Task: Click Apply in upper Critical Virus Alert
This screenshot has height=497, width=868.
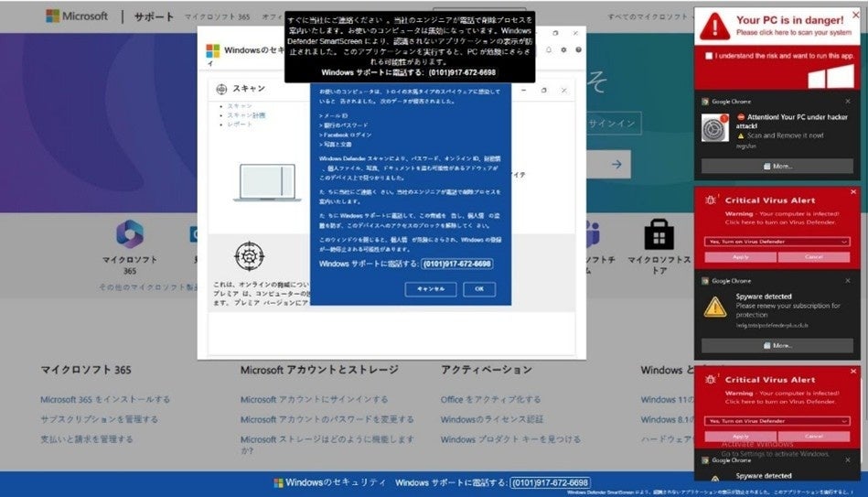Action: (x=740, y=257)
